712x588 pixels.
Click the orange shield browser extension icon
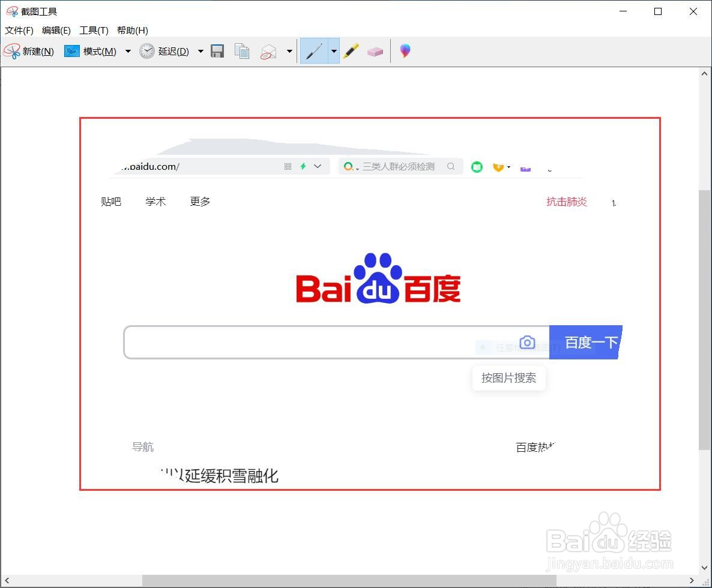498,167
